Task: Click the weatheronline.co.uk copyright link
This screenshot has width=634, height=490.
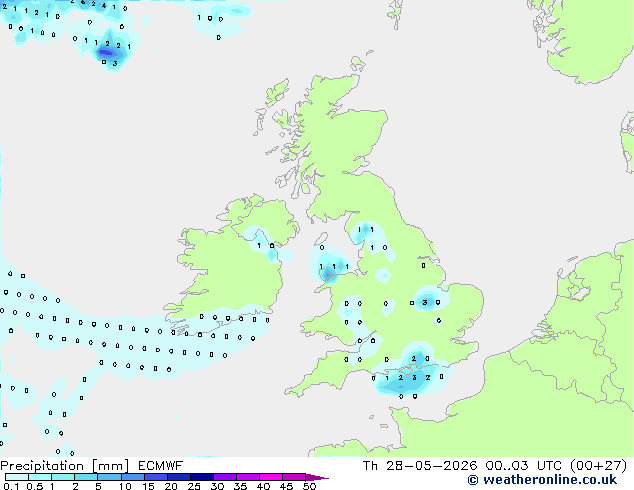Action: pyautogui.click(x=542, y=480)
